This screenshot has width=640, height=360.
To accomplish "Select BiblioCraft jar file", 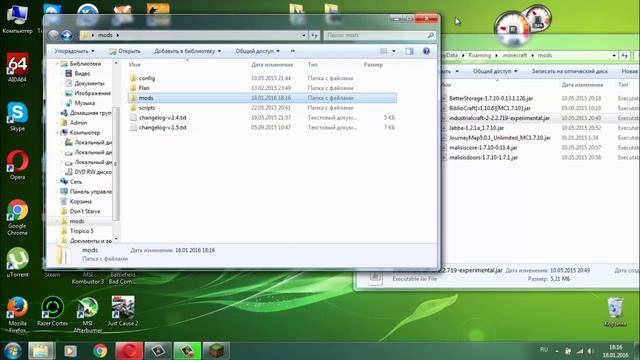I will (x=489, y=108).
